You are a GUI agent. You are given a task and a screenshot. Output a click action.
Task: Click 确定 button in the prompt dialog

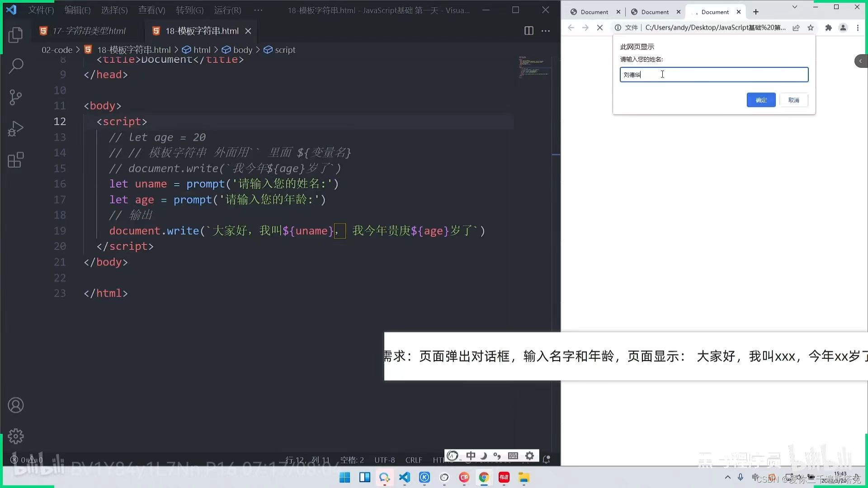pyautogui.click(x=761, y=100)
